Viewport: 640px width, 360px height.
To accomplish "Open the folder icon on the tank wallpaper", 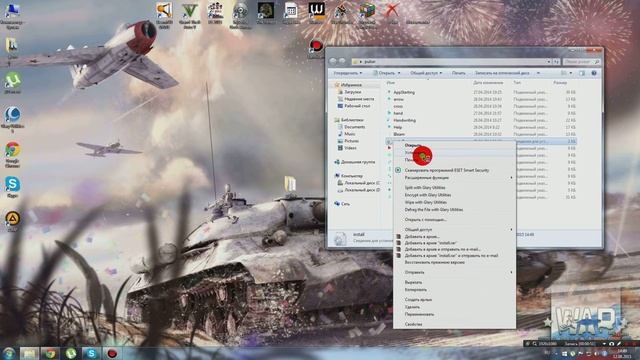I will (x=290, y=183).
